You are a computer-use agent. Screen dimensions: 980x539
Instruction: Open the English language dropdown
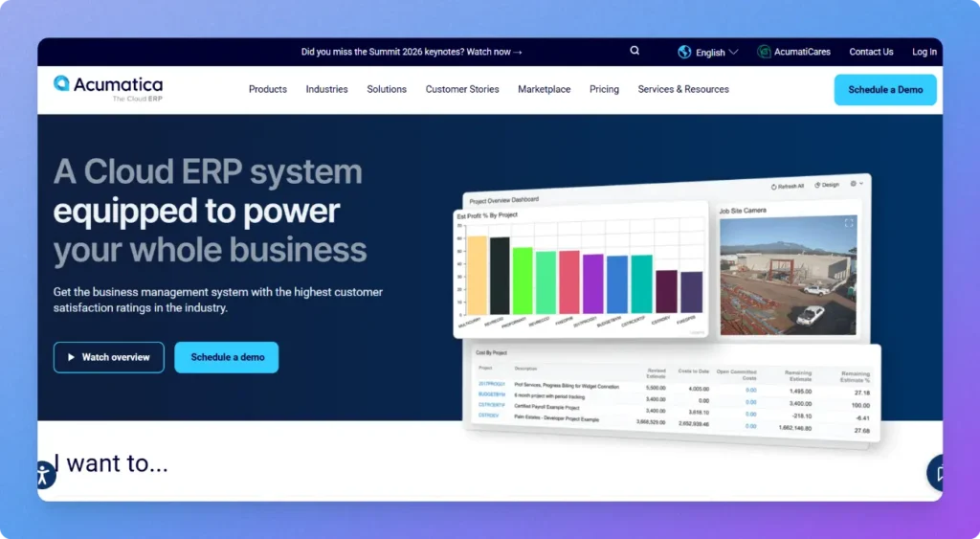pos(707,52)
